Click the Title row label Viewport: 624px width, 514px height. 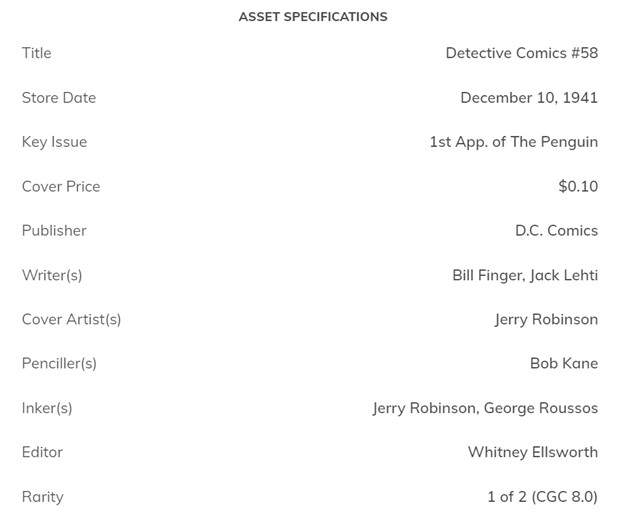pos(37,53)
